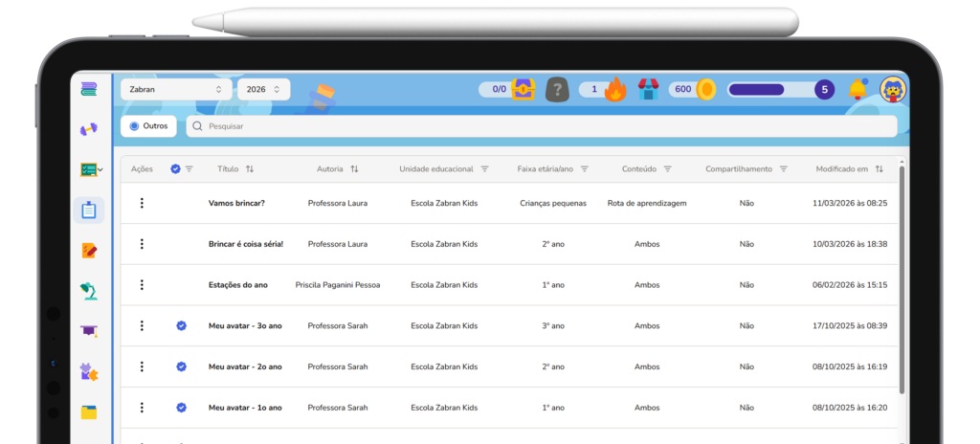Toggle verified mark on Meu avatar - 3o ano
Screen dimensions: 980x444
(181, 326)
